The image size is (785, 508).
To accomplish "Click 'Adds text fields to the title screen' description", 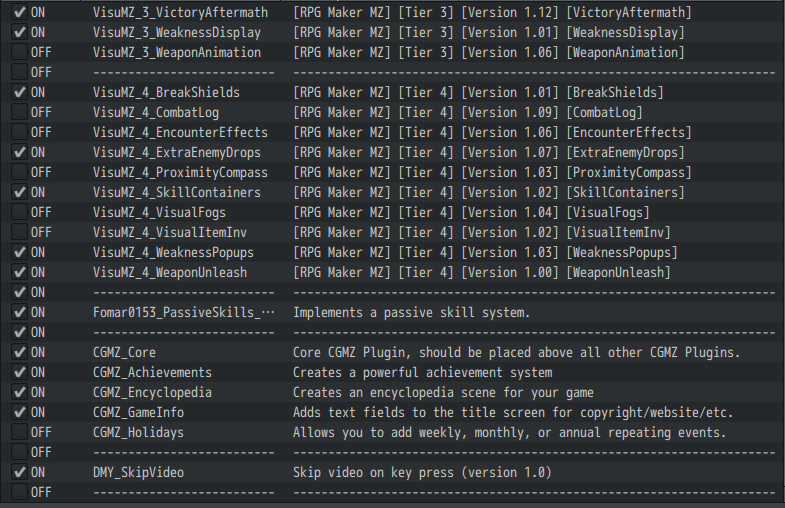I will (419, 413).
